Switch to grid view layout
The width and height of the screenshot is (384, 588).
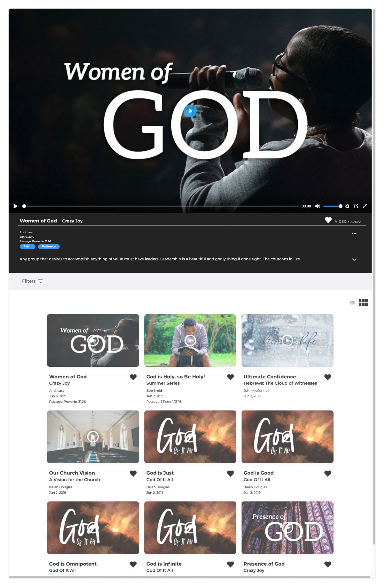pos(363,302)
